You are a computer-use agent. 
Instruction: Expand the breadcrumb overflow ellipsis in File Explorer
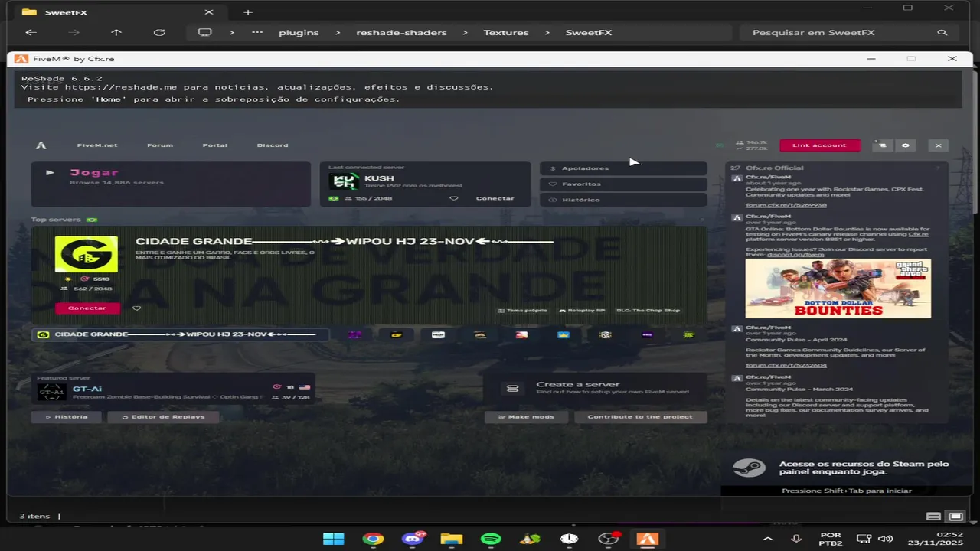click(x=257, y=32)
